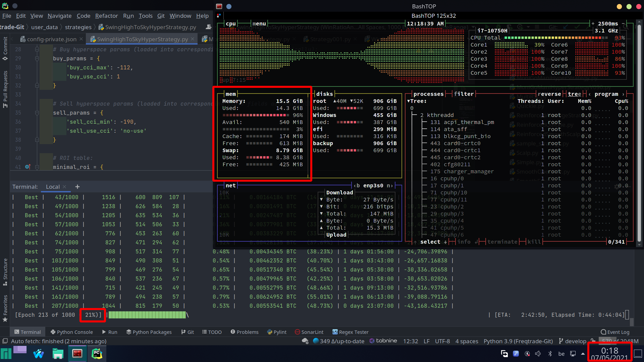This screenshot has width=644, height=362.
Task: Open the Navigate menu
Action: [59, 16]
